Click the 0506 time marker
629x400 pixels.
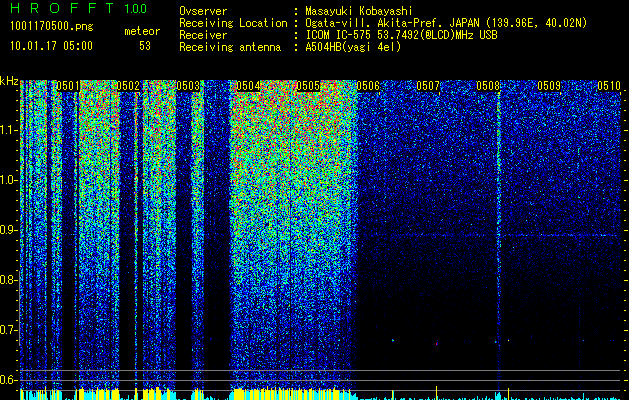click(x=368, y=86)
